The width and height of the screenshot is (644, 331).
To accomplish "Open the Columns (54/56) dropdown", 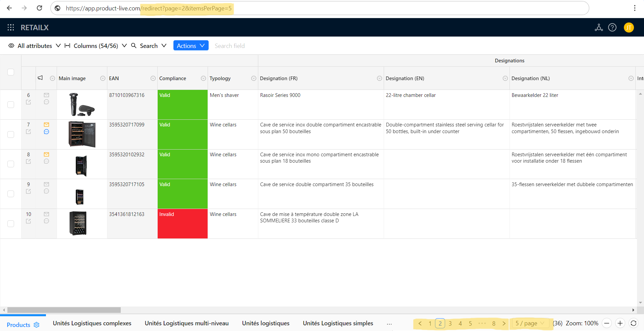I will 96,46.
